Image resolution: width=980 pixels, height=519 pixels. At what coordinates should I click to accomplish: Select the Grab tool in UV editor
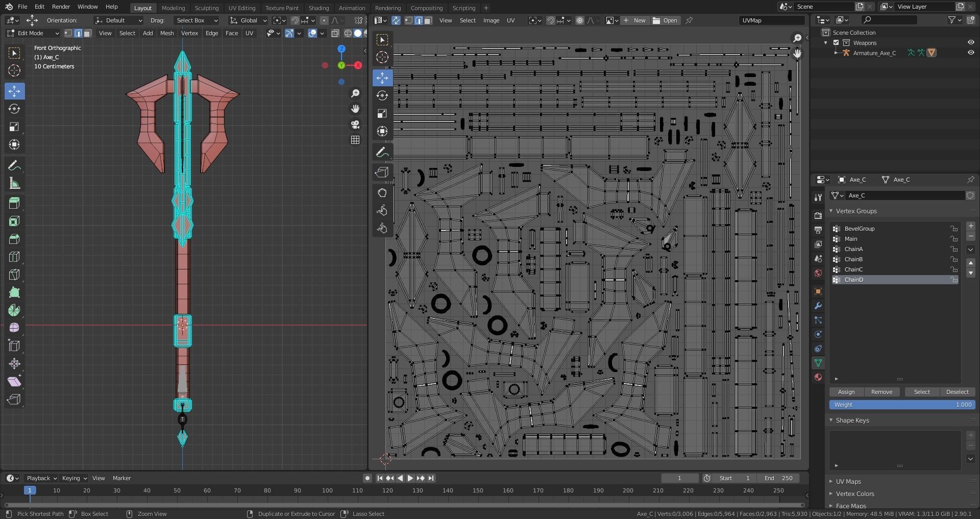click(382, 193)
